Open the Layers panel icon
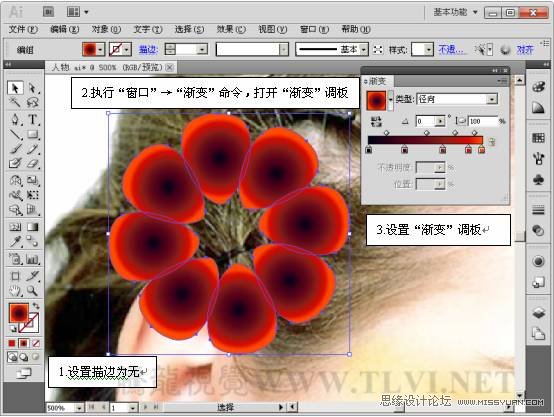554x417 pixels. point(538,312)
